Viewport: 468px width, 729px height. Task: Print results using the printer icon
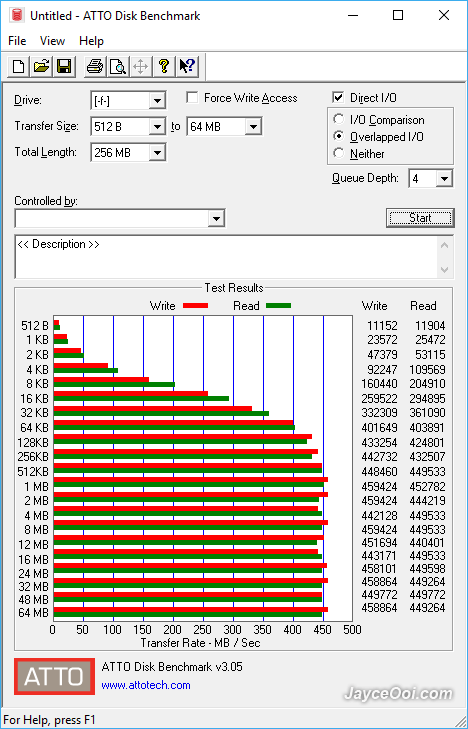[x=95, y=66]
